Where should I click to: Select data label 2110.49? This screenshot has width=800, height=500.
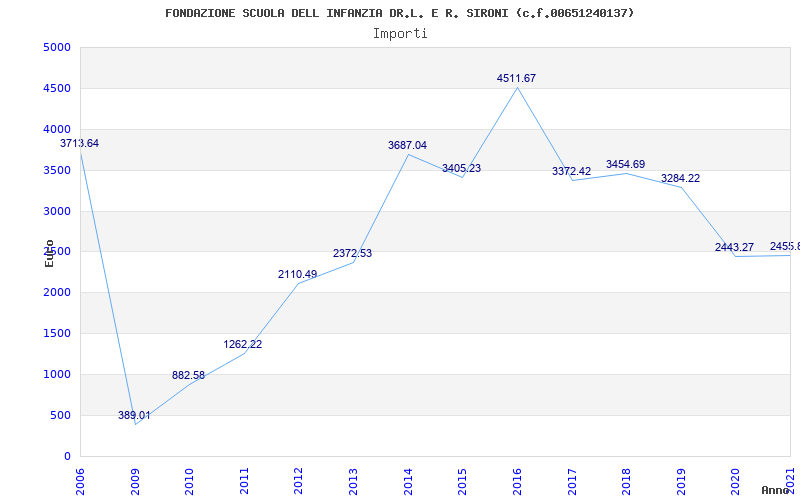[297, 274]
